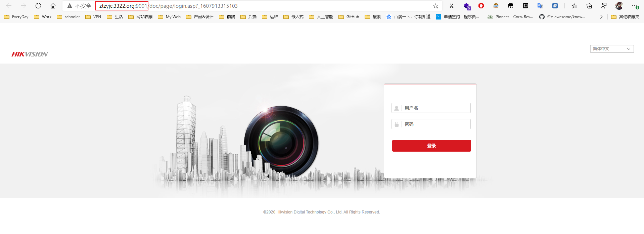The height and width of the screenshot is (234, 644).
Task: Click the 不安全 not secure warning
Action: (79, 6)
